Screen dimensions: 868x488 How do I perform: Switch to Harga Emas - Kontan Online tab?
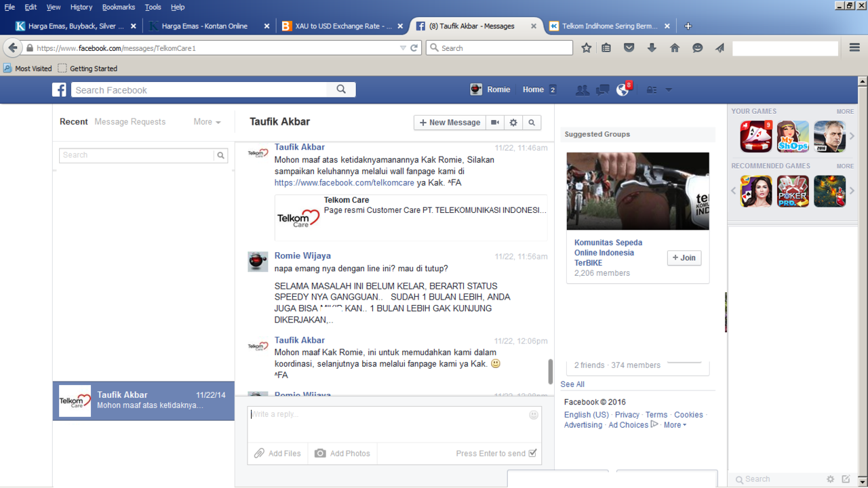coord(209,26)
